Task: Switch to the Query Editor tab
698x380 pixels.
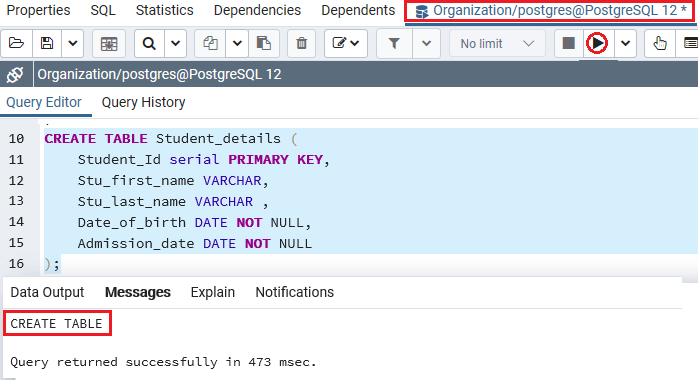Action: pos(44,102)
